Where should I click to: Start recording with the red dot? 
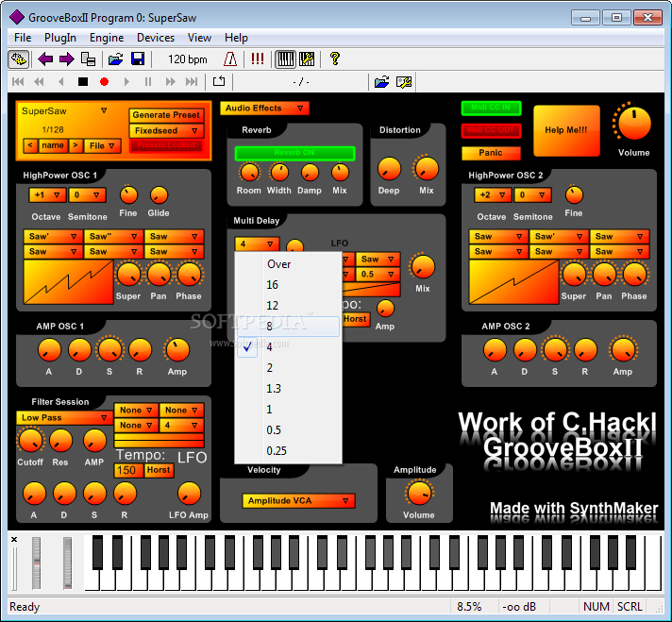pos(104,81)
